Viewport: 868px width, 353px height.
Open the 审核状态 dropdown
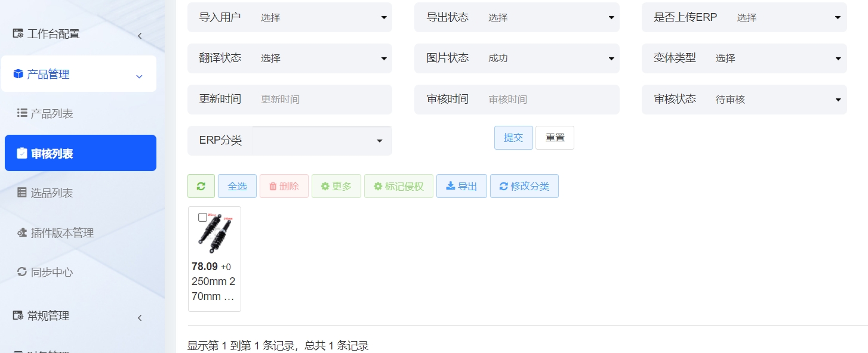point(776,100)
